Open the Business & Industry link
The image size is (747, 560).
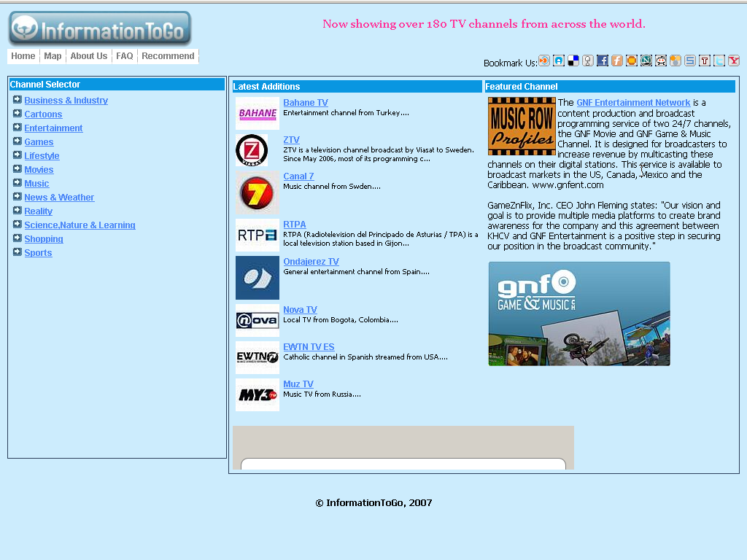(x=66, y=101)
